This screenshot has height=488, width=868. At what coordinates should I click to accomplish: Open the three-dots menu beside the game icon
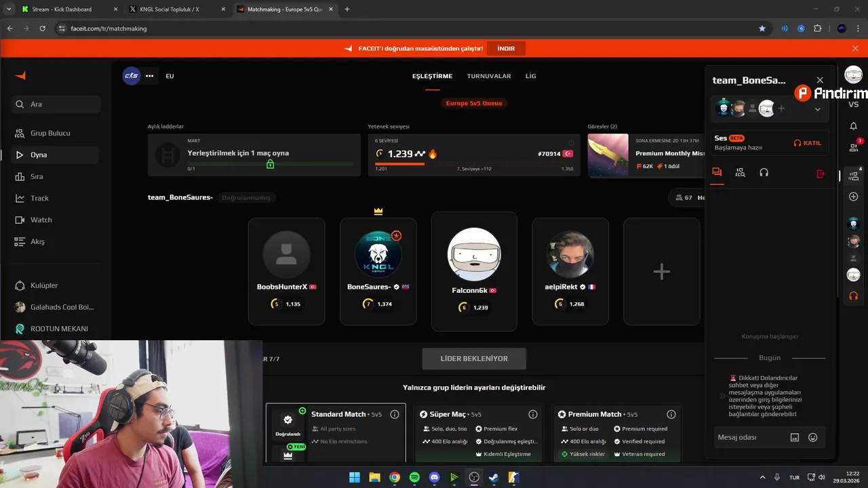click(149, 76)
